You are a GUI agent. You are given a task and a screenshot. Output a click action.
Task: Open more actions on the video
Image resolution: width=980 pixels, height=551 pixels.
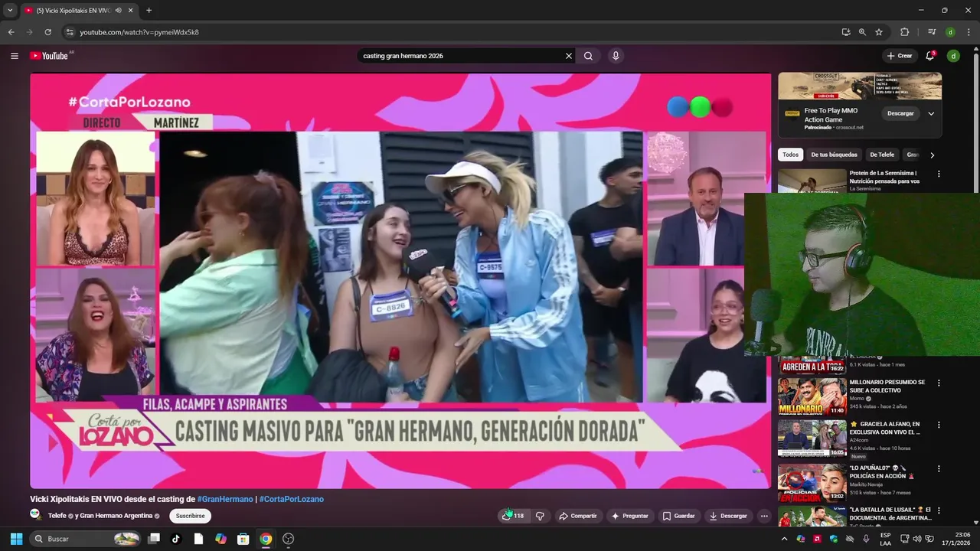point(763,516)
